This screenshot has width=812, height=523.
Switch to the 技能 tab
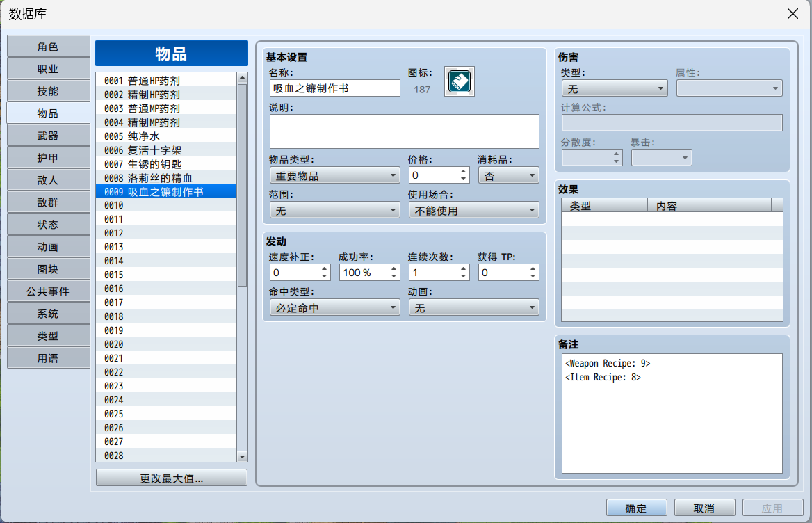click(48, 91)
